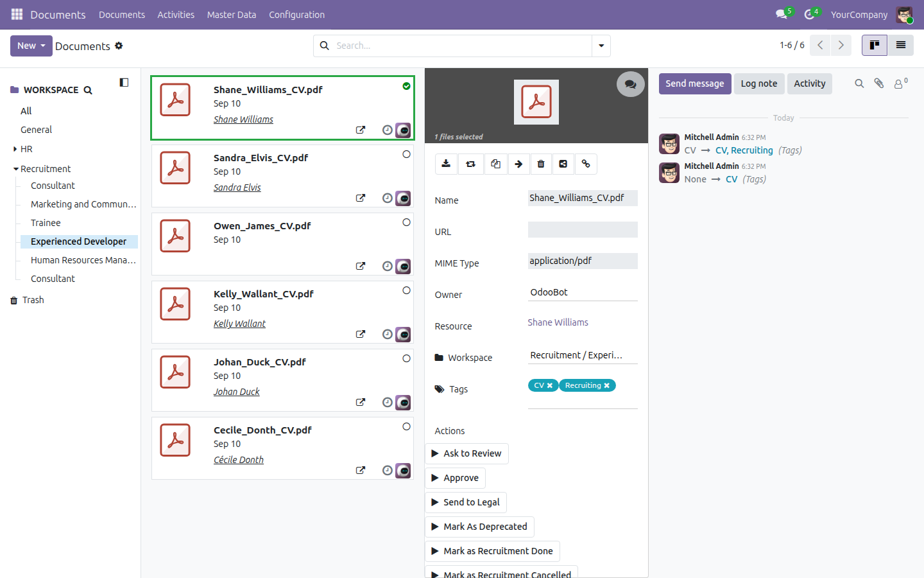Open the Owner field dropdown
The height and width of the screenshot is (578, 924).
coord(583,292)
